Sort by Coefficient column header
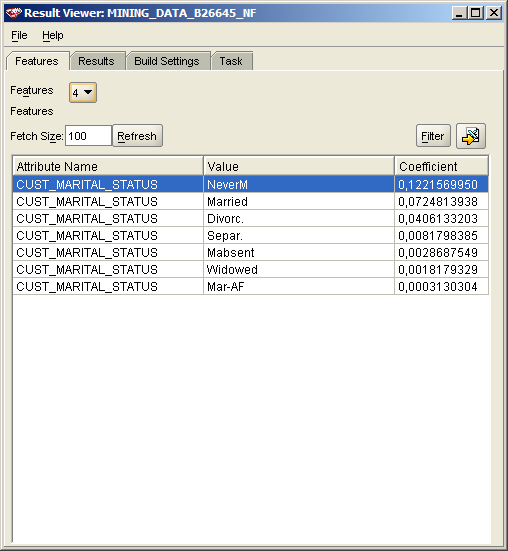Image resolution: width=508 pixels, height=551 pixels. 442,166
